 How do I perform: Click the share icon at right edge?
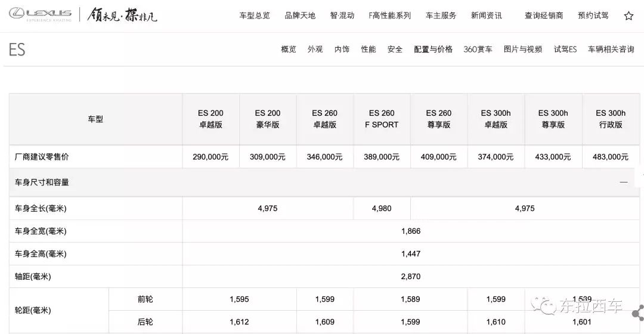point(638,313)
